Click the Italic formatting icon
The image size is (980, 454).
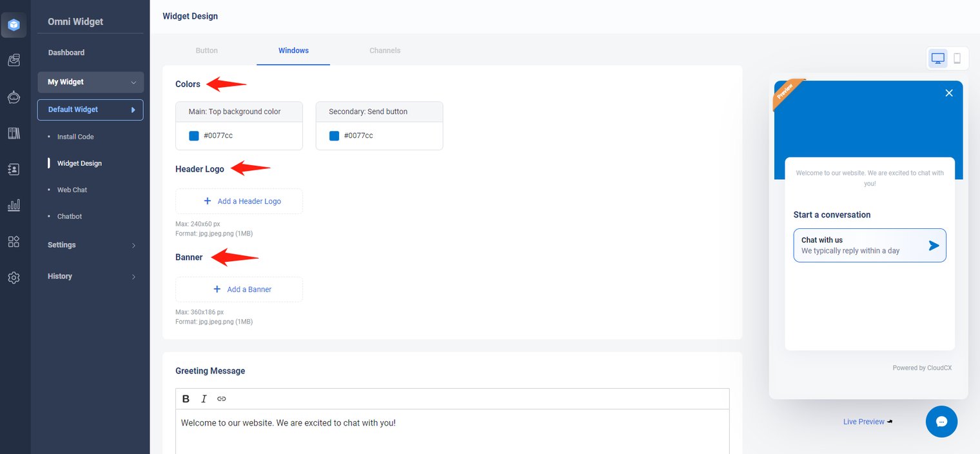[204, 399]
